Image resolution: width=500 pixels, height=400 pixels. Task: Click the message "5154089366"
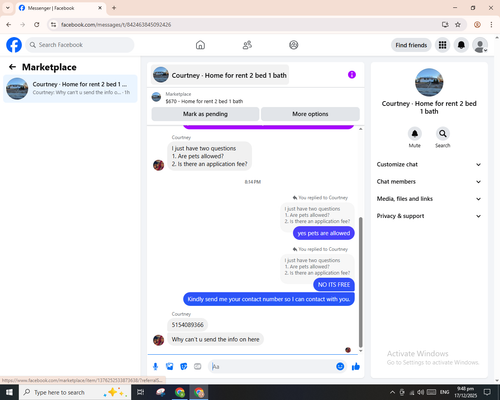click(188, 325)
